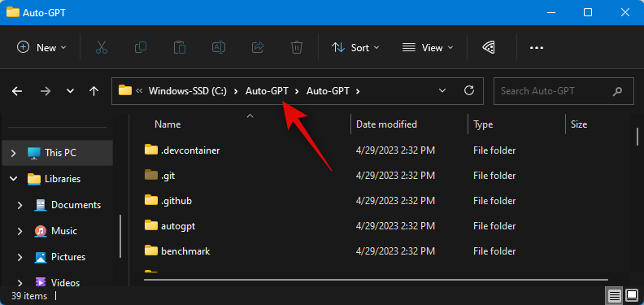This screenshot has height=305, width=644.
Task: Go back with the left arrow
Action: 17,91
